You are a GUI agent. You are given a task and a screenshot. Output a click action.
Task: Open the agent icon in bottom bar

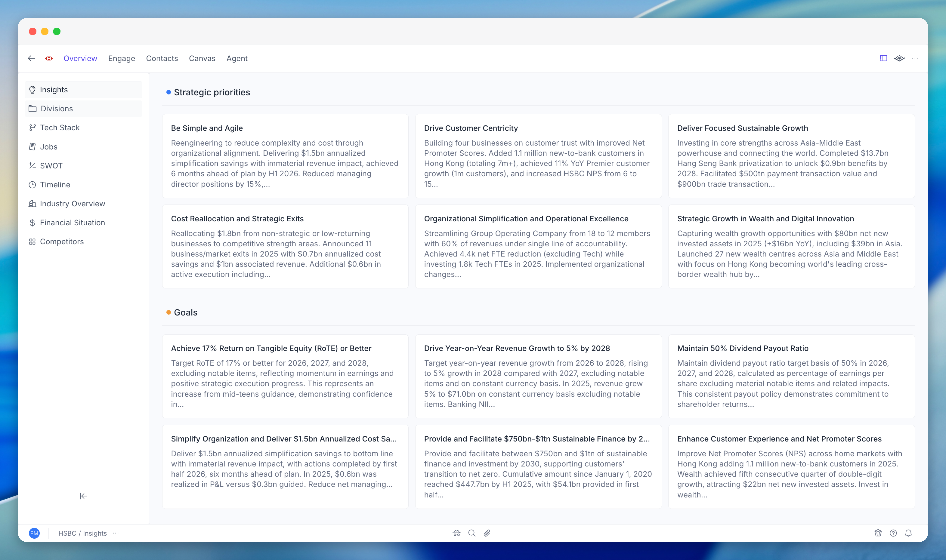[457, 533]
